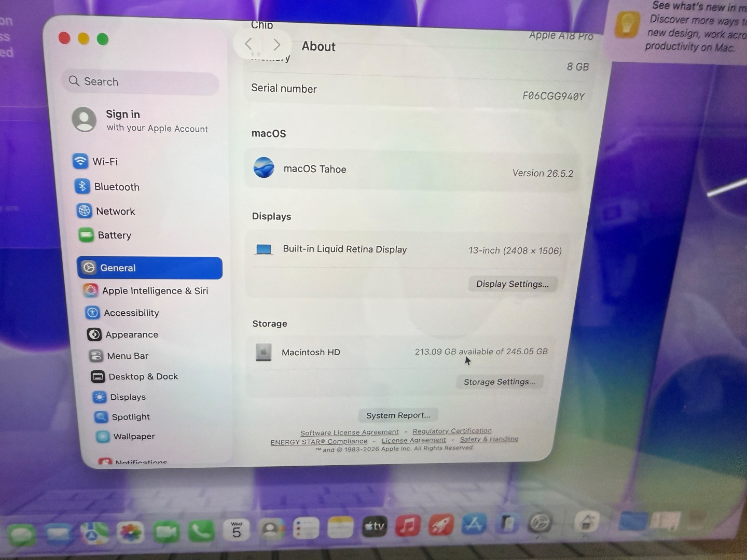Open Maps in the Dock
747x560 pixels.
coord(94,533)
